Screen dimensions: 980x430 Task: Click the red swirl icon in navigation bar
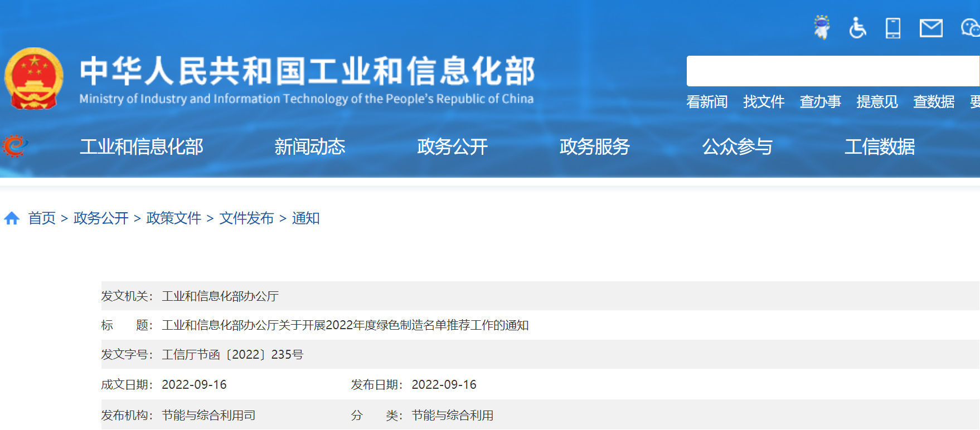pyautogui.click(x=14, y=146)
